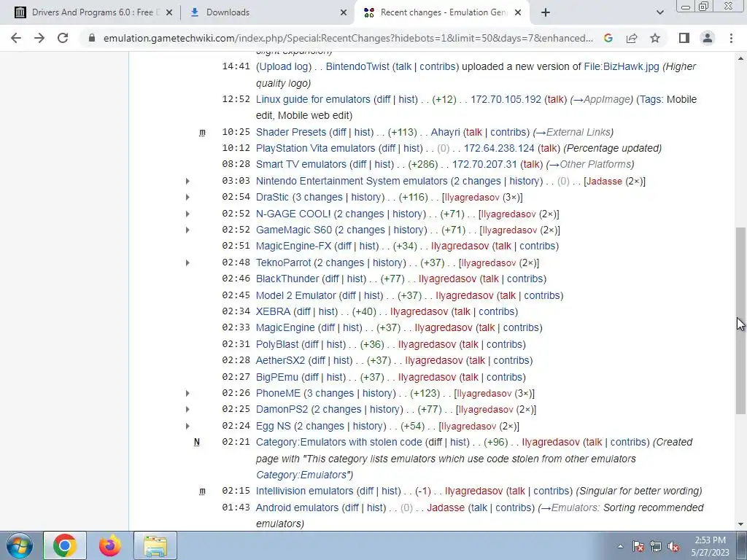Go forward one page in Chrome
The image size is (747, 560).
(39, 38)
